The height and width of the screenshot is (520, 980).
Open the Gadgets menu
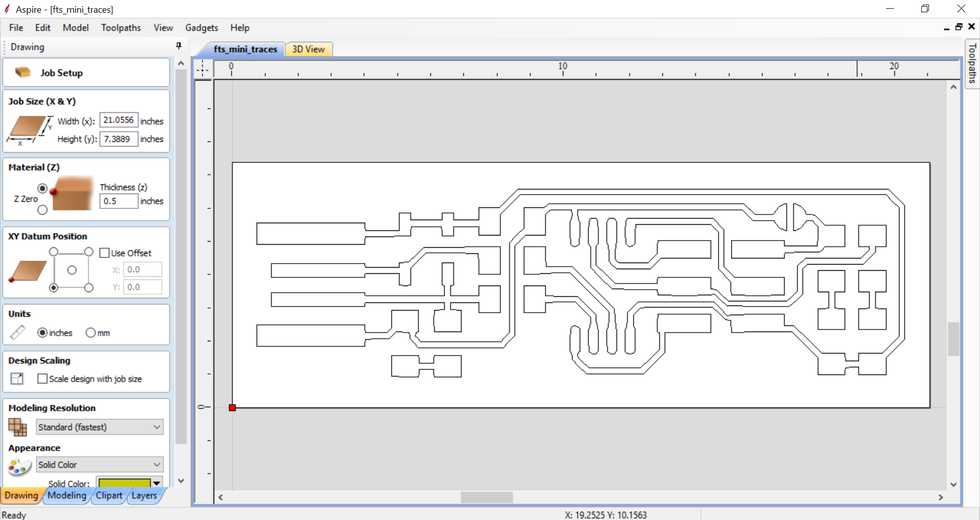point(202,28)
